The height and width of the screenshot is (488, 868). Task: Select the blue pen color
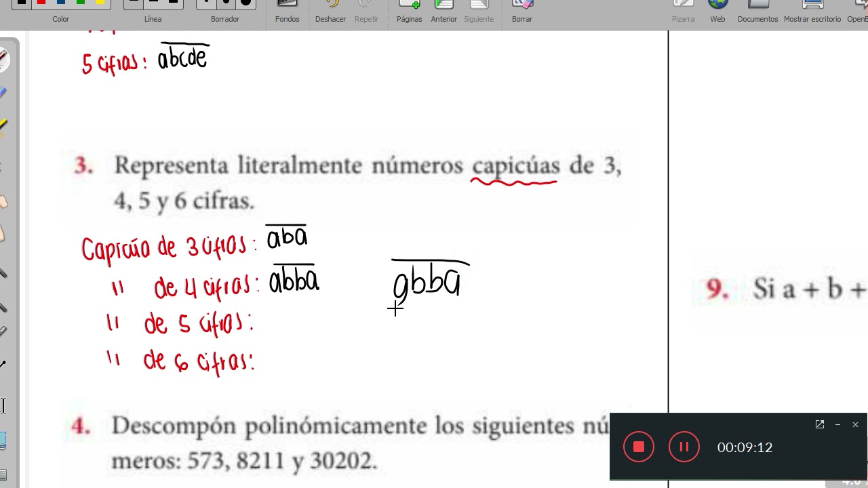[61, 3]
